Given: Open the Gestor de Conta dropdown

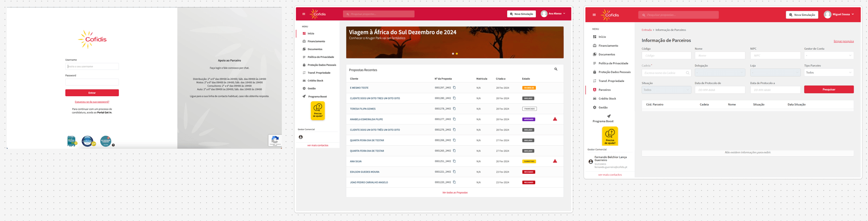Looking at the screenshot, I should [x=829, y=55].
